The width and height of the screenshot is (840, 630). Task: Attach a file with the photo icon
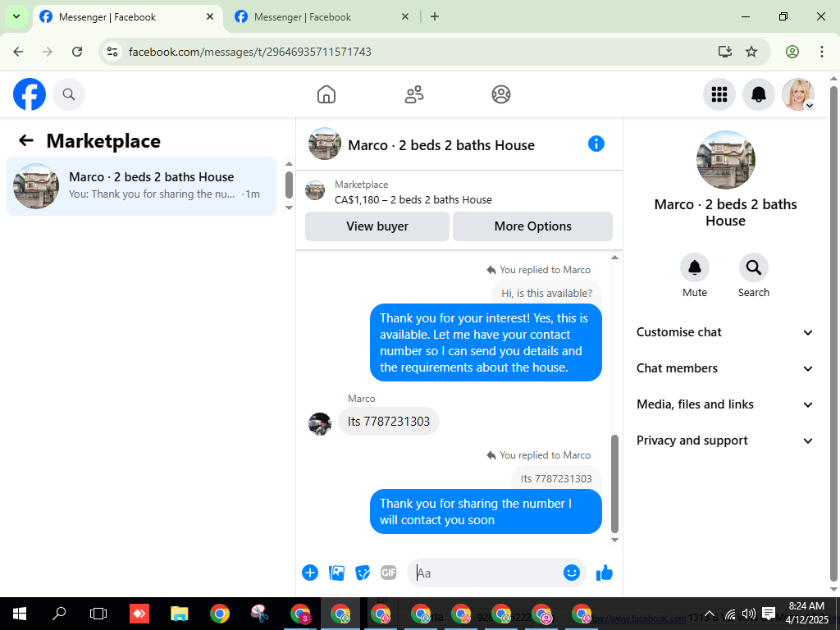(336, 573)
